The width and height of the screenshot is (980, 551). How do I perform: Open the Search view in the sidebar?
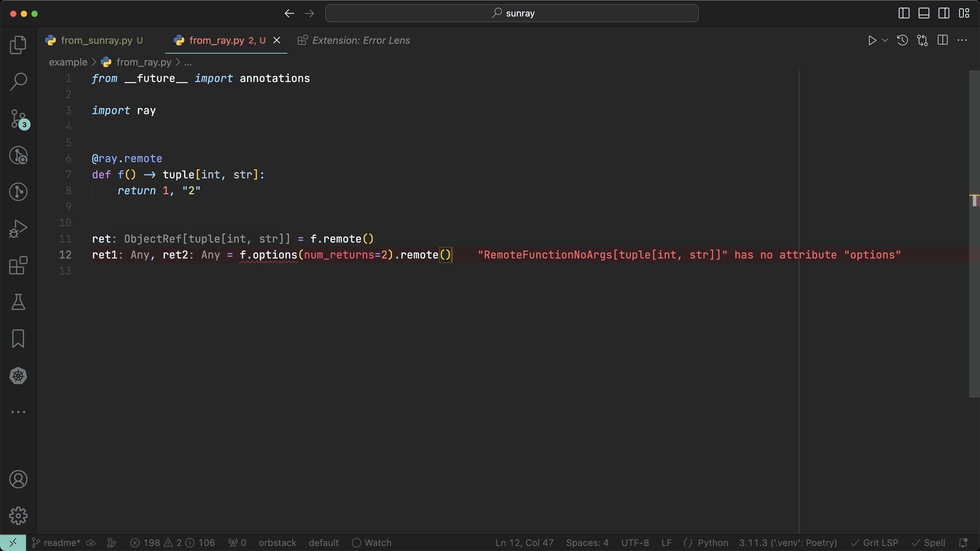(x=18, y=81)
